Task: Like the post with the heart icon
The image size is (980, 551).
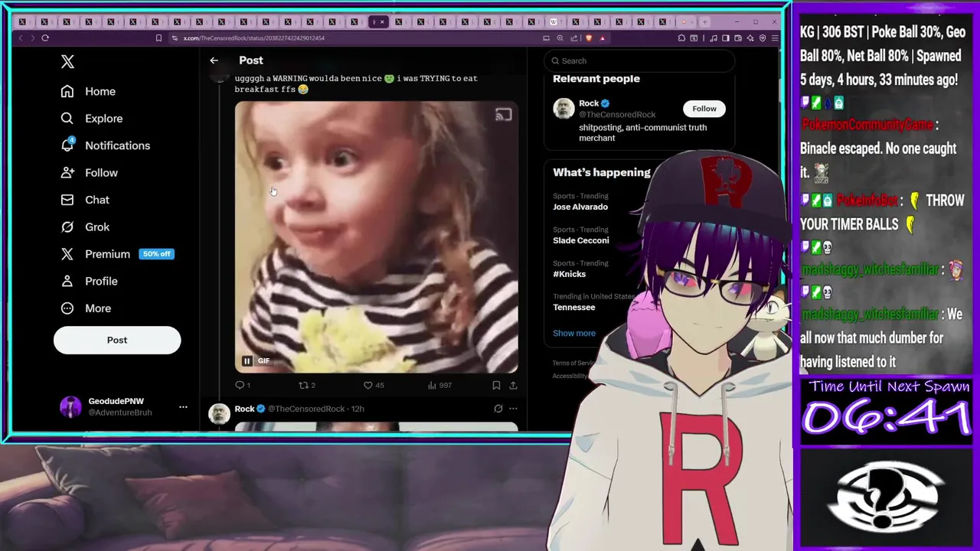Action: (374, 386)
